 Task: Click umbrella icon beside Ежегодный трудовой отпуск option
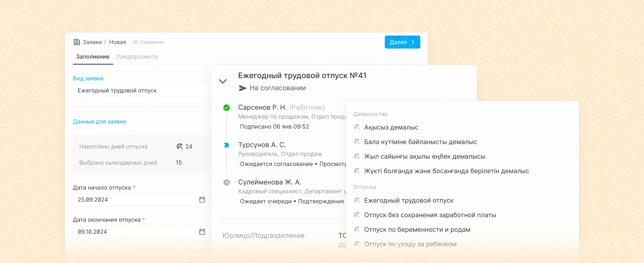[x=357, y=200]
